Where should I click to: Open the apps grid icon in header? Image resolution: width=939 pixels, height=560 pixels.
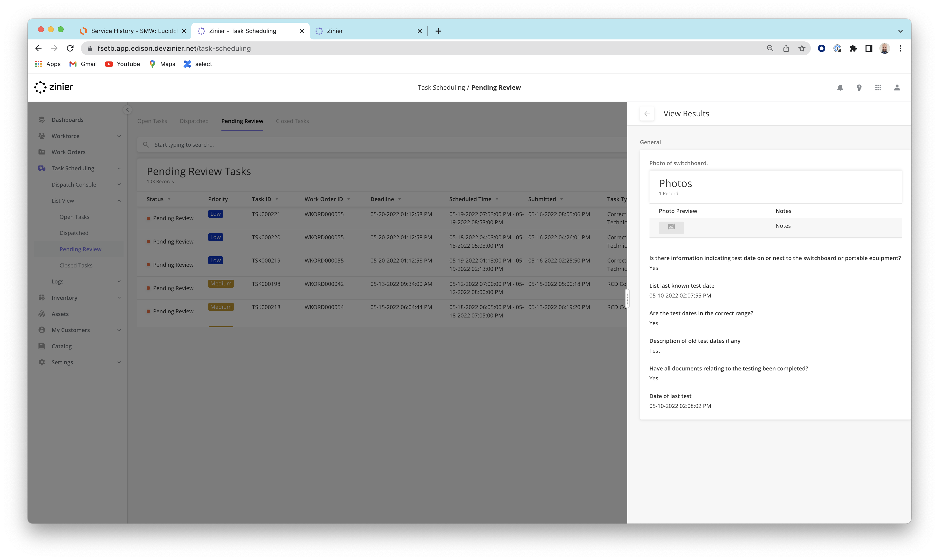click(878, 87)
